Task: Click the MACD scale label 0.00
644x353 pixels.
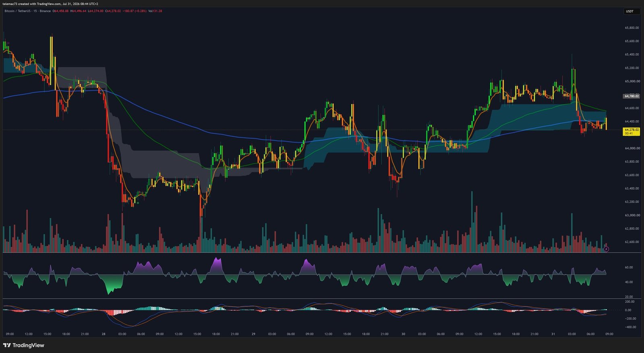Action: [x=628, y=310]
